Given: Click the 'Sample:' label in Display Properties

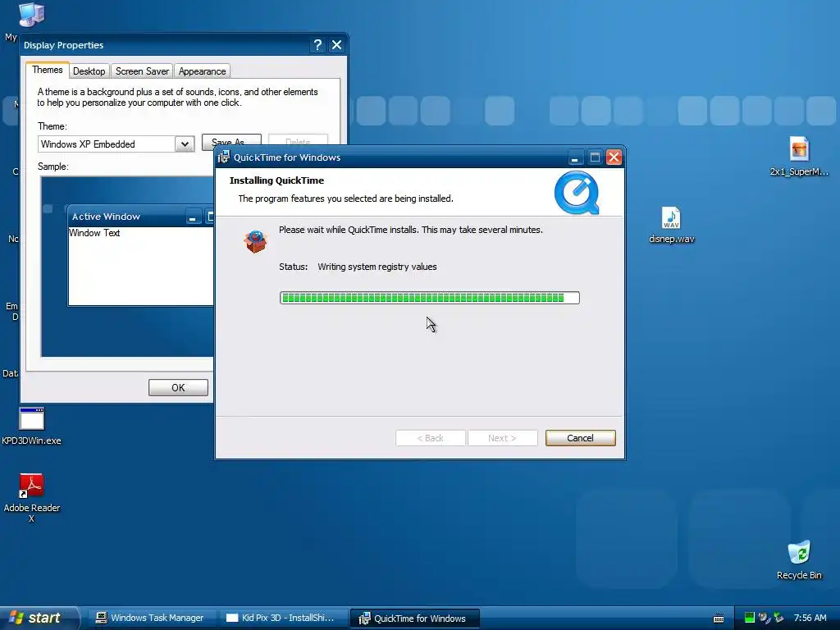Looking at the screenshot, I should point(53,167).
